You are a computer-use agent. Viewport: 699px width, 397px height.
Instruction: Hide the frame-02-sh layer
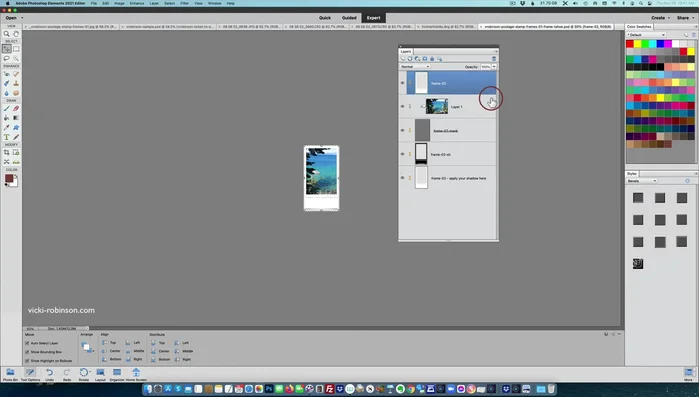point(403,154)
